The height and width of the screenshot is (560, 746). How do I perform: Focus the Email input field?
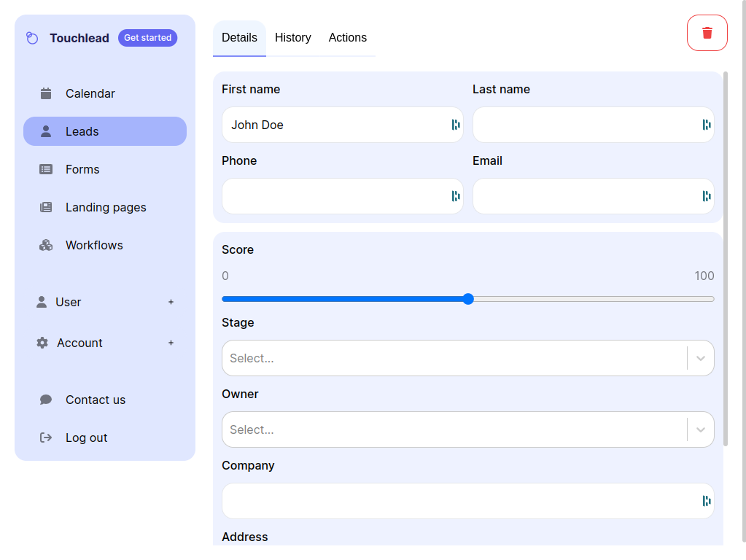tap(594, 196)
